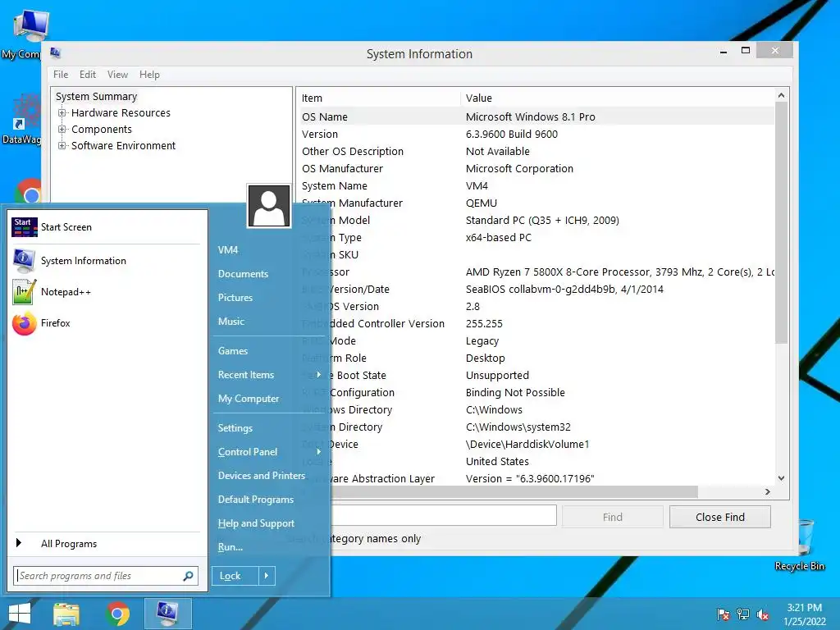Click System Information taskbar button
This screenshot has width=840, height=630.
tap(167, 614)
